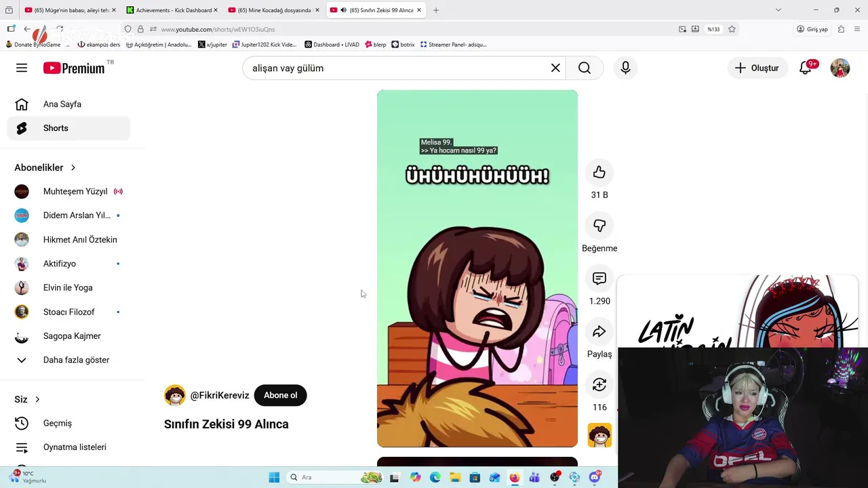868x488 pixels.
Task: Click the taskbar Ara search box
Action: [335, 477]
